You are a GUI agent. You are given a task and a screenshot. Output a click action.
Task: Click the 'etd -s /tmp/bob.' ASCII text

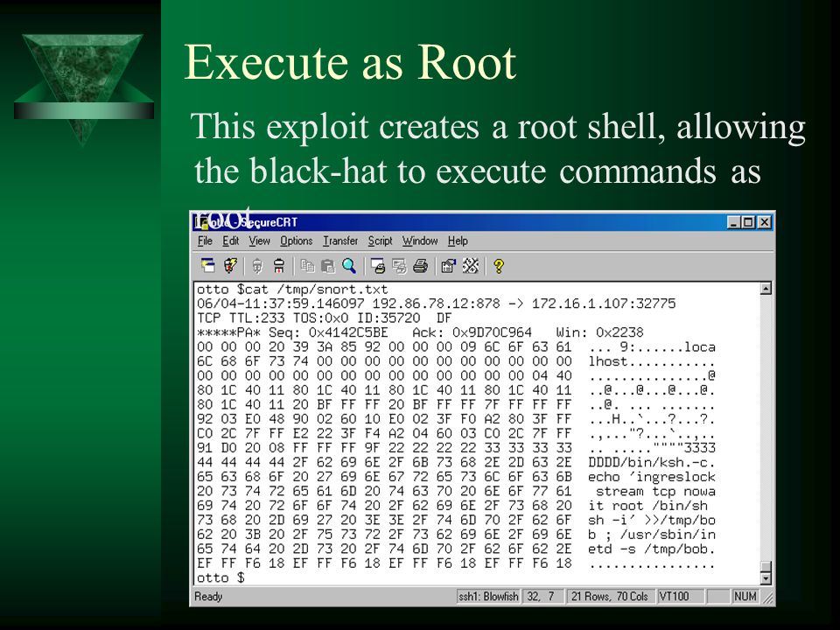pyautogui.click(x=651, y=549)
